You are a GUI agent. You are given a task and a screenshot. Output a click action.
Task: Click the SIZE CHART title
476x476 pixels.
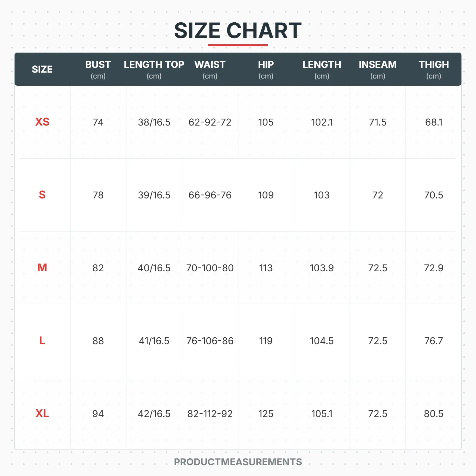238,31
